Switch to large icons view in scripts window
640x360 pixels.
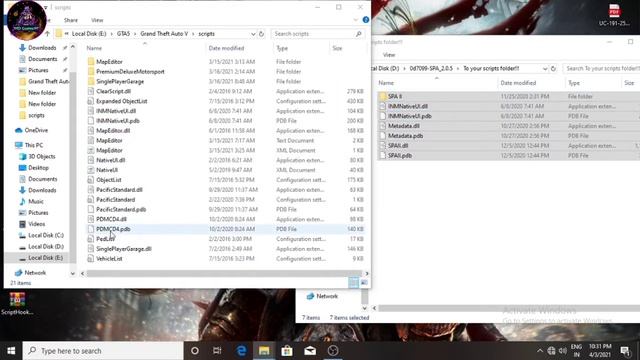[x=364, y=282]
